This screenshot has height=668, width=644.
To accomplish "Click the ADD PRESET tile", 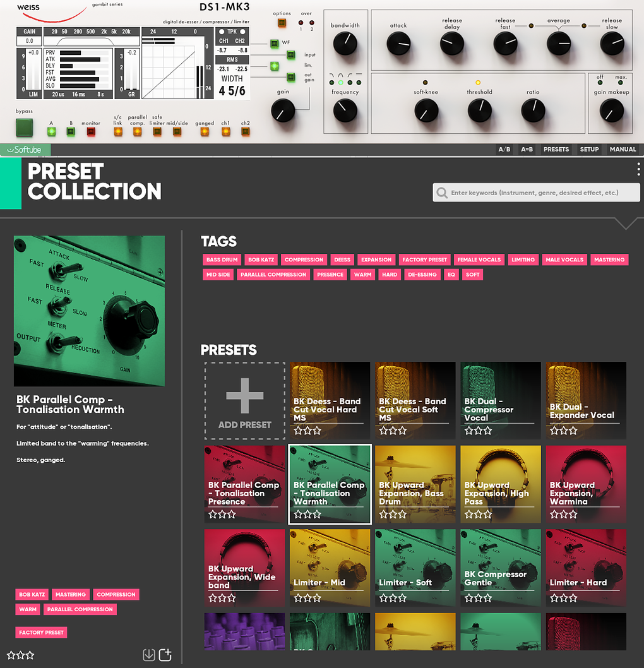I will tap(245, 401).
